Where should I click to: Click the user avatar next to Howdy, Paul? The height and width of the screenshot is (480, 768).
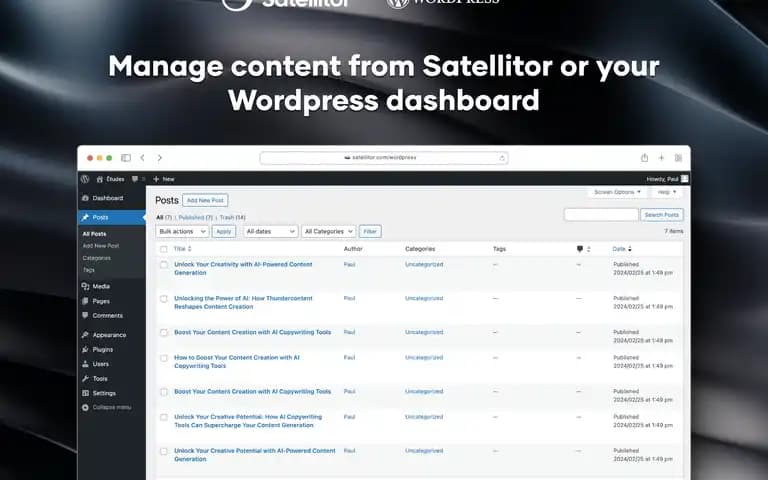click(x=685, y=179)
